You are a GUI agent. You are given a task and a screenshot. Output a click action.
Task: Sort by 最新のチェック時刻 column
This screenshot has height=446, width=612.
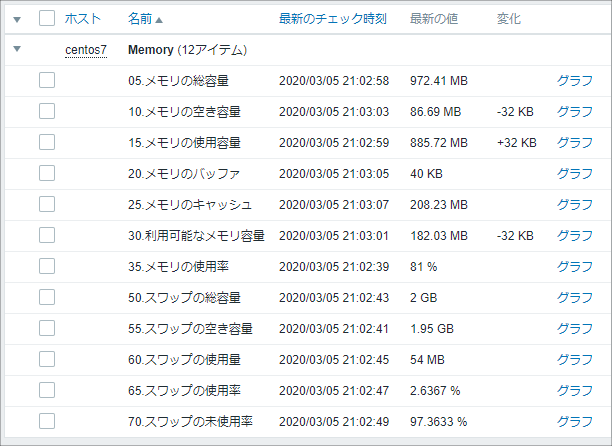click(x=333, y=19)
